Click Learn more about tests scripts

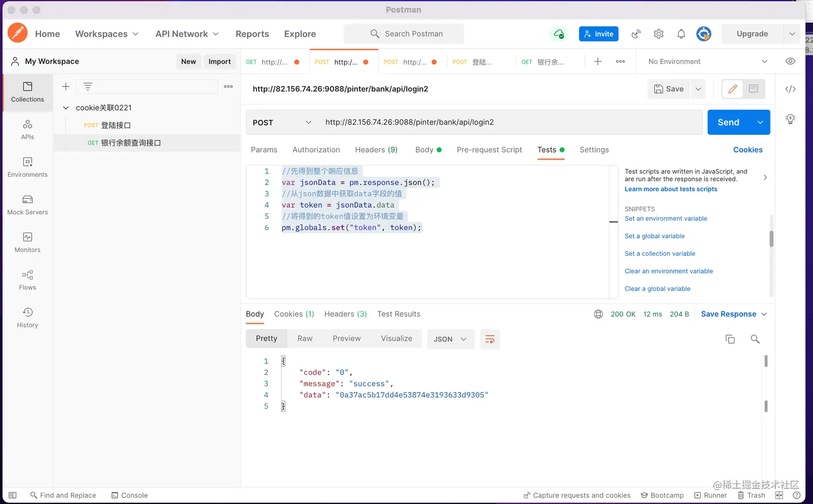671,189
